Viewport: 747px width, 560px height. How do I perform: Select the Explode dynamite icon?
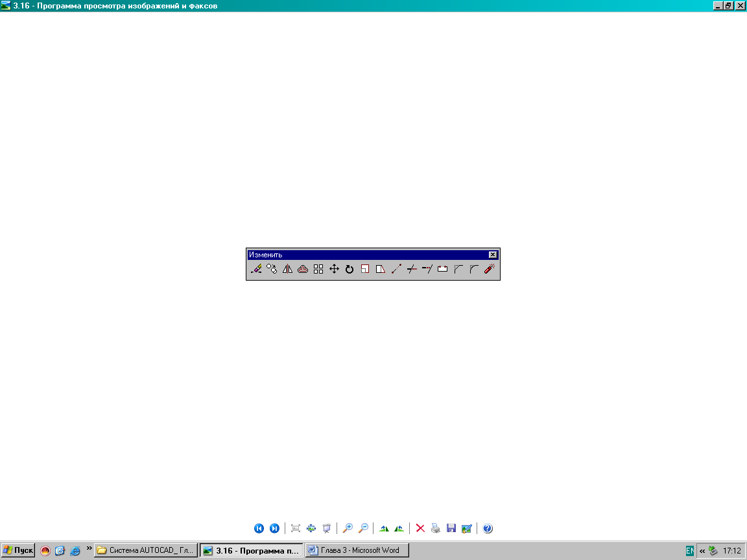[x=490, y=269]
